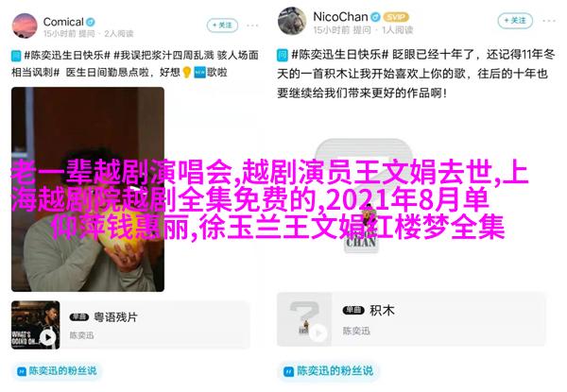Open the 陈奕迅的粉丝说 tag under Comical's post
The height and width of the screenshot is (392, 567).
pos(58,370)
